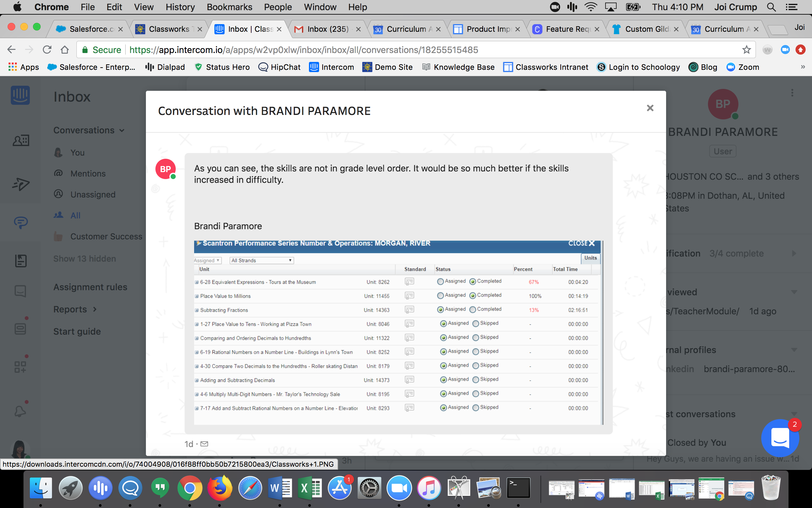The width and height of the screenshot is (812, 508).
Task: Expand the Reports section chevron
Action: 95,309
